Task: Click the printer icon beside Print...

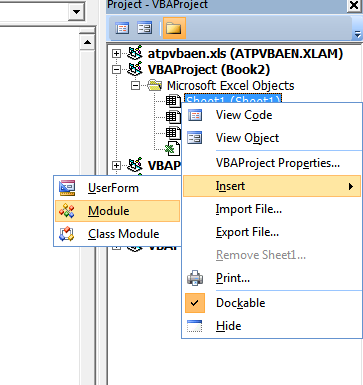Action: tap(195, 278)
